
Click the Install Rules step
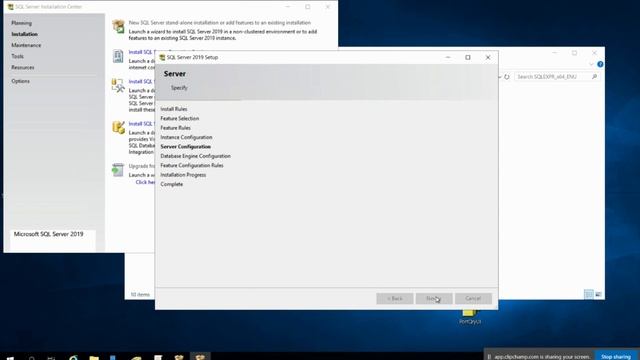click(x=174, y=109)
